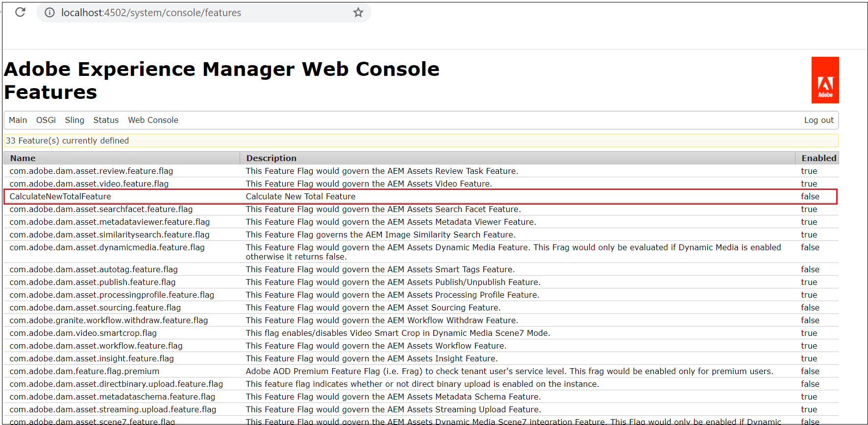Click com.adobe.dam.asset.workflow.feature.flag name
This screenshot has width=868, height=425.
96,346
